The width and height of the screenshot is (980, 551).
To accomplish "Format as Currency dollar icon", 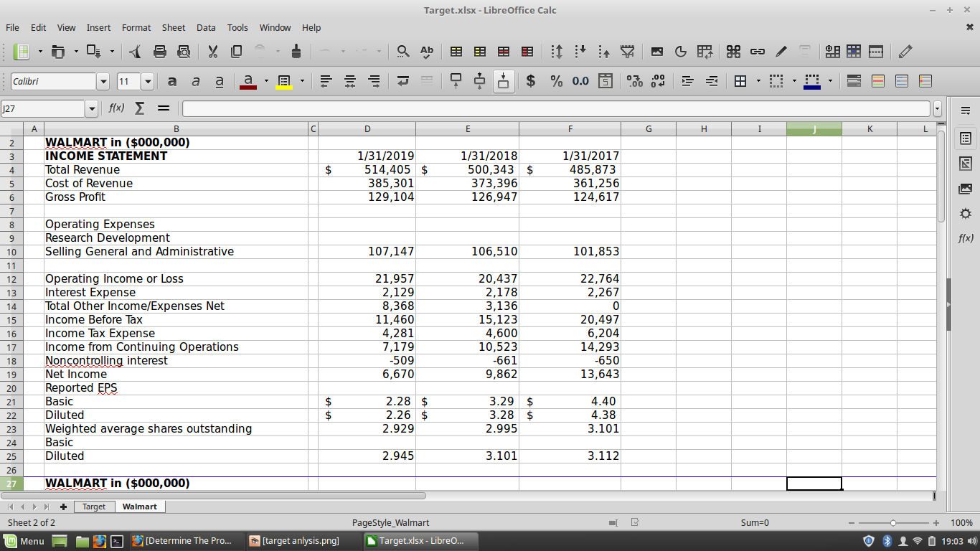I will (531, 81).
